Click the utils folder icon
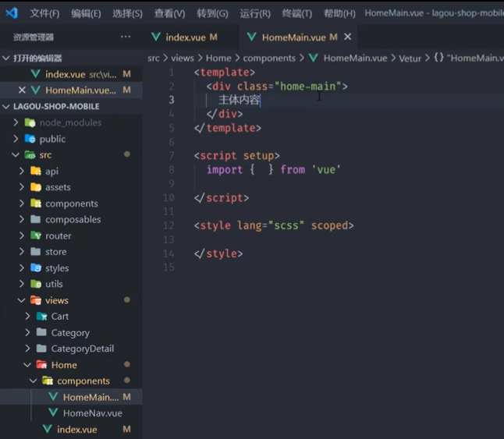Screen dimensions: 504x439 [x=36, y=284]
